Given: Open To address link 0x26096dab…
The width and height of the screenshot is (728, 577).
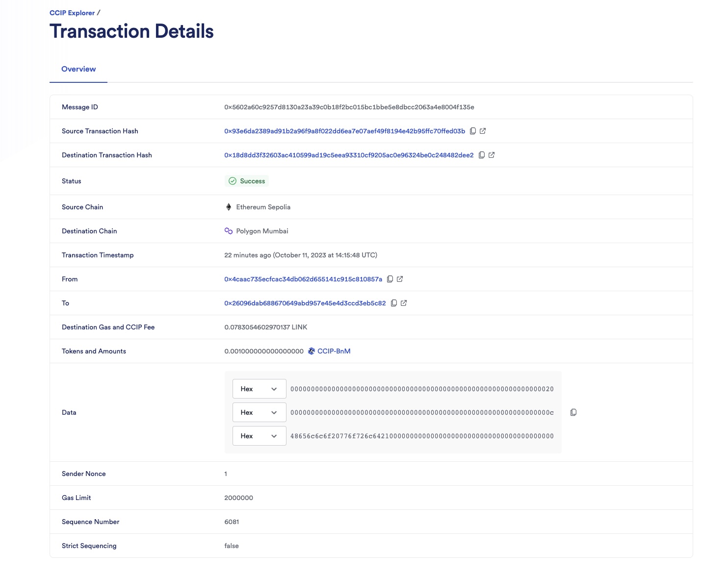Looking at the screenshot, I should click(305, 303).
